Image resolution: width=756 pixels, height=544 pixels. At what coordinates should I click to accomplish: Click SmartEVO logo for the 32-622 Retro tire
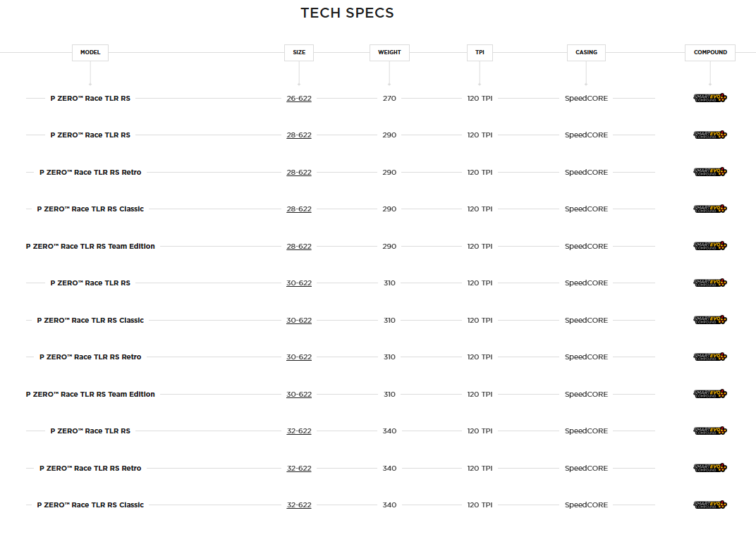click(709, 469)
